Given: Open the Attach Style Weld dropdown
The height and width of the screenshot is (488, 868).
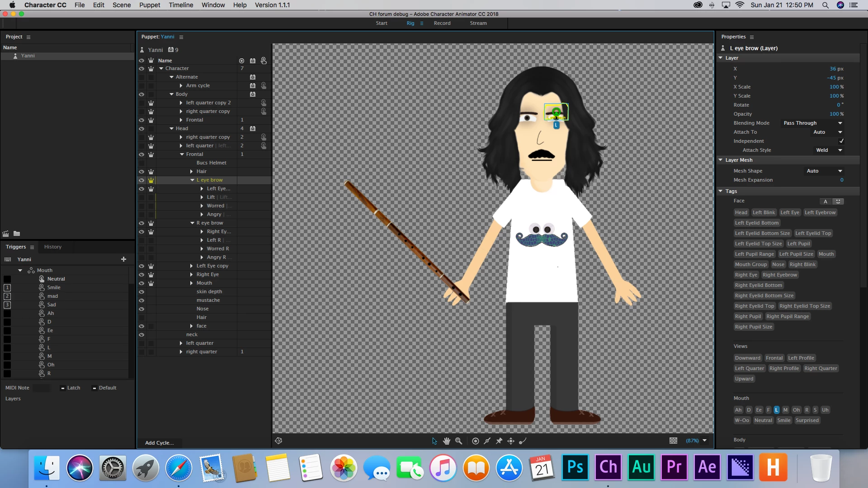Looking at the screenshot, I should [x=829, y=150].
